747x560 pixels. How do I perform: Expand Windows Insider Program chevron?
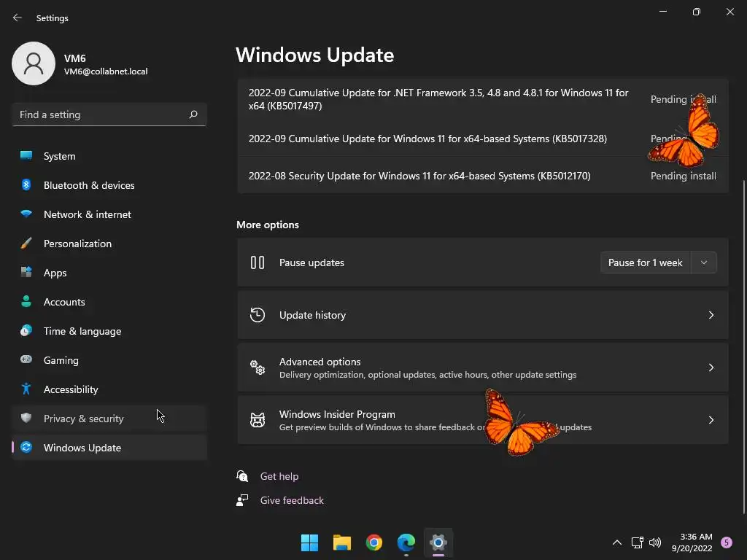click(x=711, y=419)
